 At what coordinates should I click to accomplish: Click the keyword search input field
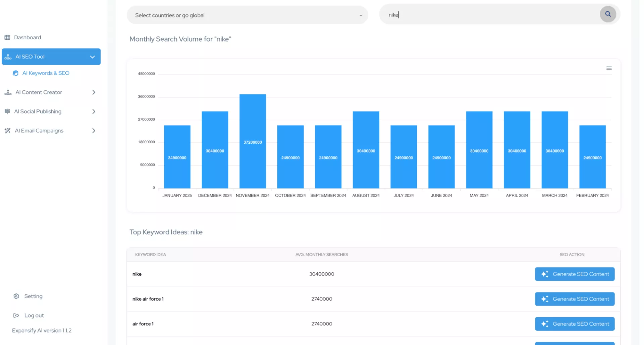[490, 15]
